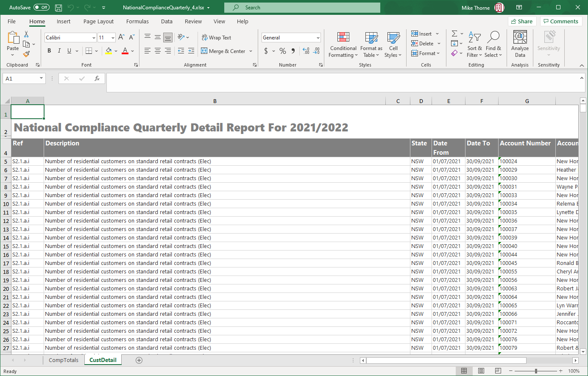
Task: Apply Percent Style number format
Action: (x=282, y=50)
